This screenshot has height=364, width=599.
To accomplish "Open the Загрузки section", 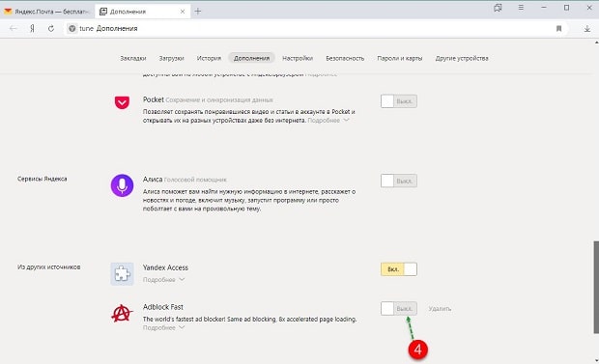I will click(172, 58).
